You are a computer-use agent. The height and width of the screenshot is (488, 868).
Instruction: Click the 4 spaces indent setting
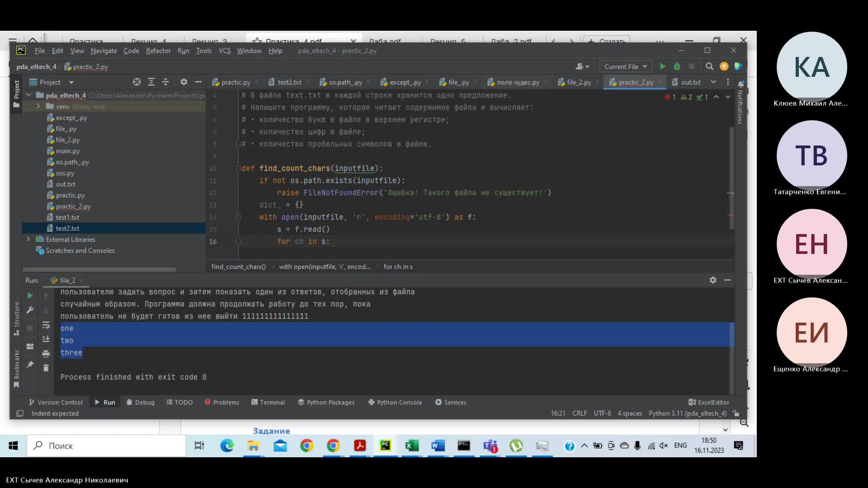pos(630,413)
